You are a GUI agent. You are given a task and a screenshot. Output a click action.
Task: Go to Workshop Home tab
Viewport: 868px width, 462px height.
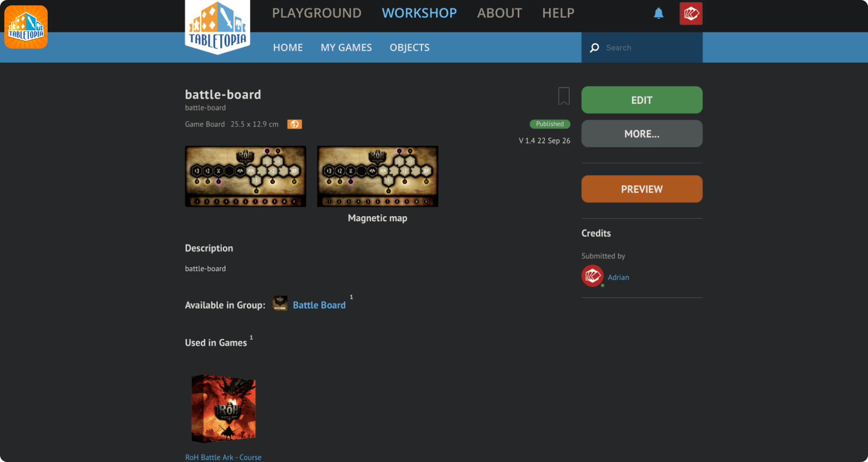pos(288,47)
